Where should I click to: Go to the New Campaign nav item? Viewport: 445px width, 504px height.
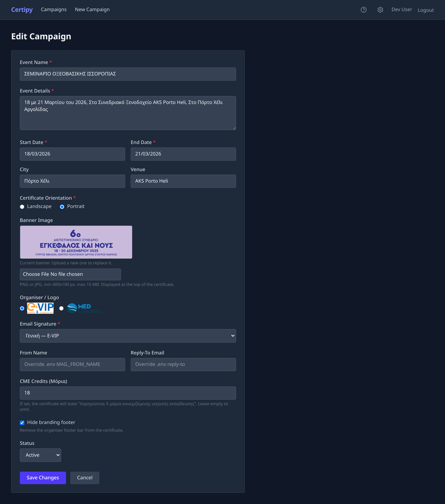pos(92,10)
